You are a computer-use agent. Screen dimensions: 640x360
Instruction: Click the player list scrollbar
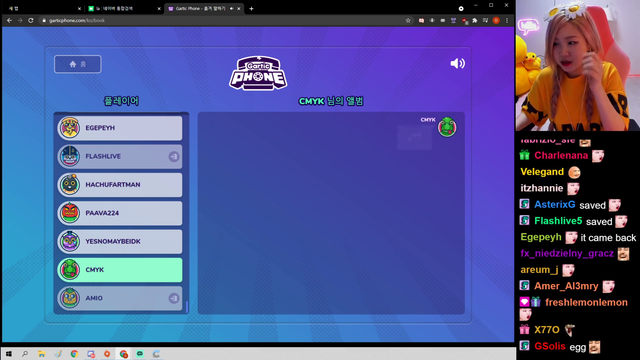pyautogui.click(x=187, y=307)
